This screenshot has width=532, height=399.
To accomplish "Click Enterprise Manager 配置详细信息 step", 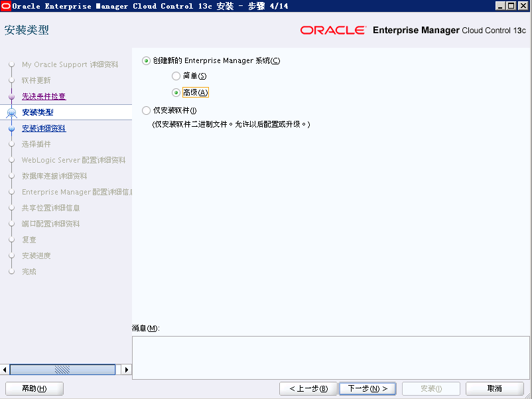I will [x=77, y=193].
